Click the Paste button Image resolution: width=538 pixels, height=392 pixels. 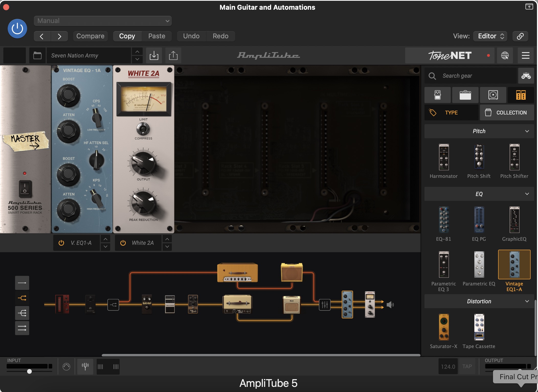coord(157,36)
